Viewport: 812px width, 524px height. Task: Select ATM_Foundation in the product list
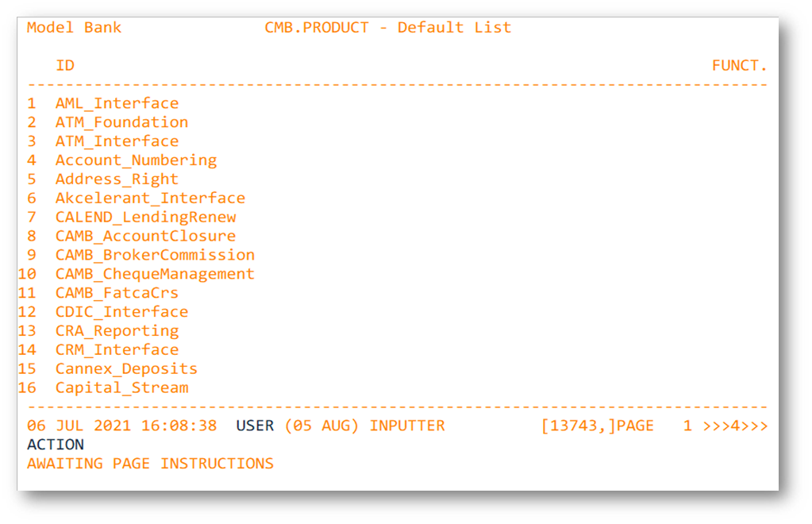tap(121, 122)
